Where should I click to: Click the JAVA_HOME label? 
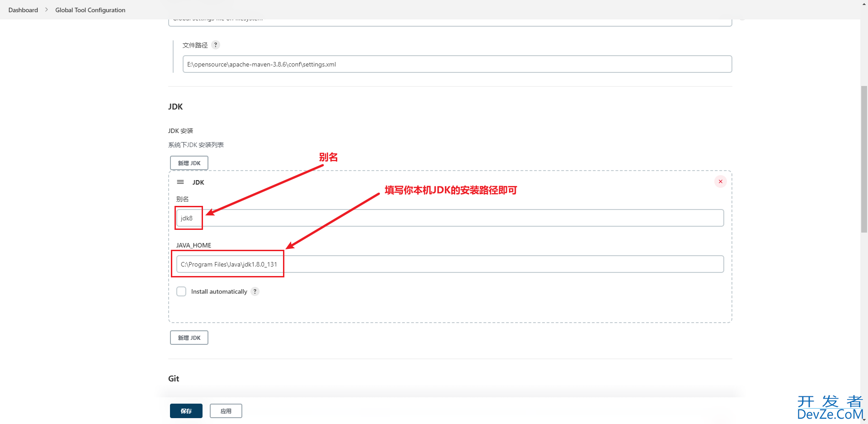pyautogui.click(x=193, y=245)
